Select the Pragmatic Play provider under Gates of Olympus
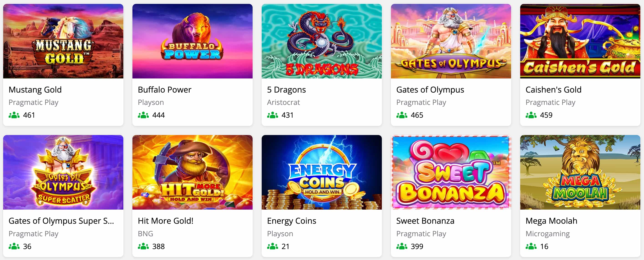Screen dimensions: 644x260 click(421, 102)
